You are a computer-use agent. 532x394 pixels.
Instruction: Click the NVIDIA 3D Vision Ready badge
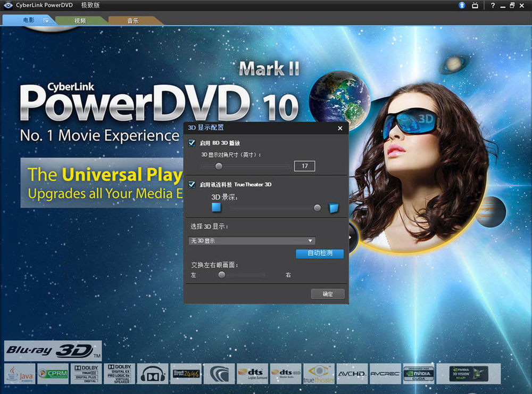tap(469, 374)
